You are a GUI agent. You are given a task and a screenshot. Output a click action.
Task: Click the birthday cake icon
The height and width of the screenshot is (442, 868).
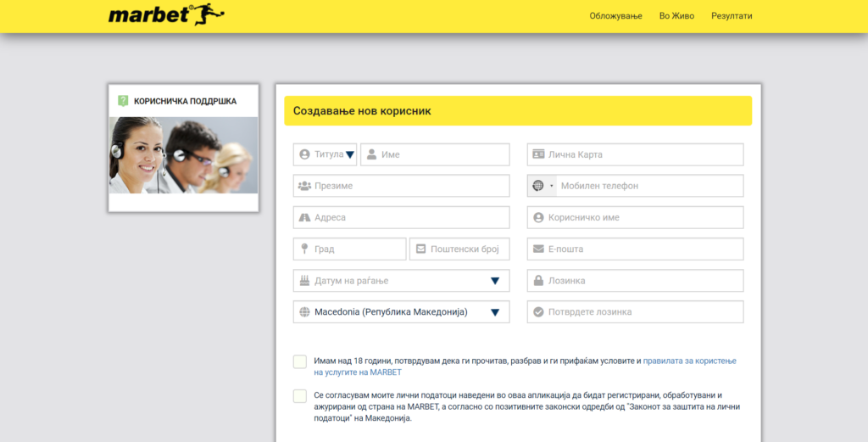304,280
